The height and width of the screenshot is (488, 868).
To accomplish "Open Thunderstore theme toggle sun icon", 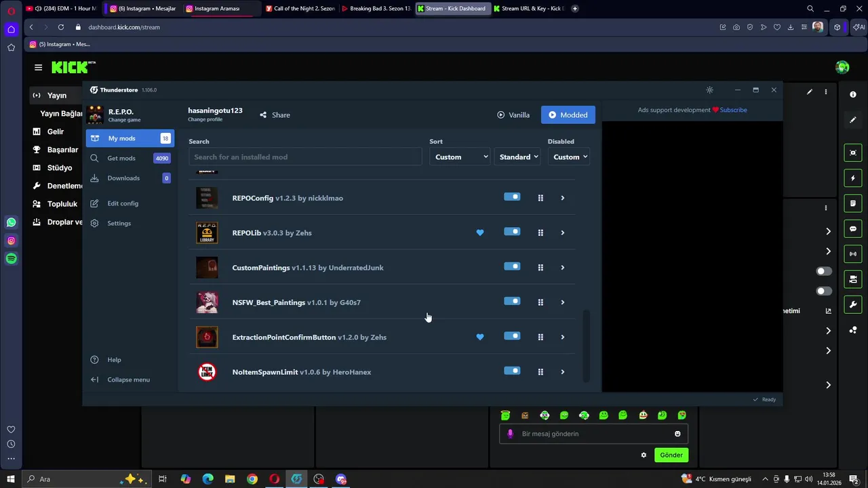I will 709,90.
